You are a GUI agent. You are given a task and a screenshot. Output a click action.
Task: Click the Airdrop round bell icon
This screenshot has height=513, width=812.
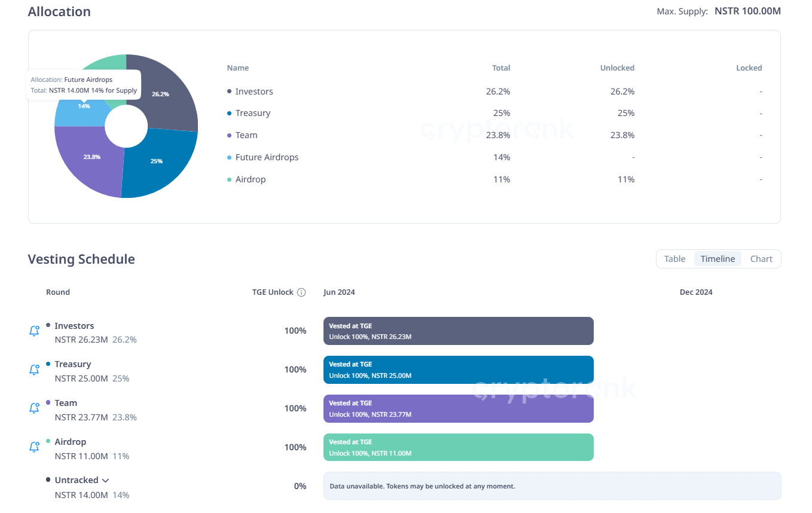pos(34,447)
